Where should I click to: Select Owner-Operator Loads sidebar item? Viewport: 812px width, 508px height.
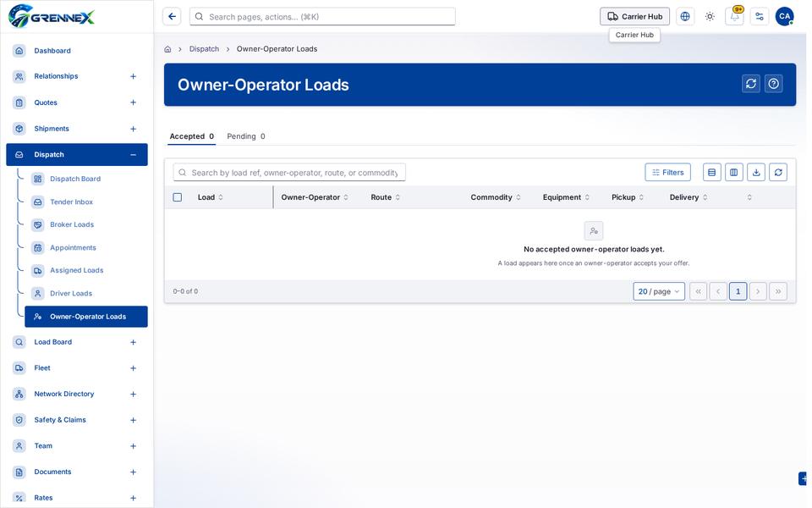pyautogui.click(x=86, y=317)
